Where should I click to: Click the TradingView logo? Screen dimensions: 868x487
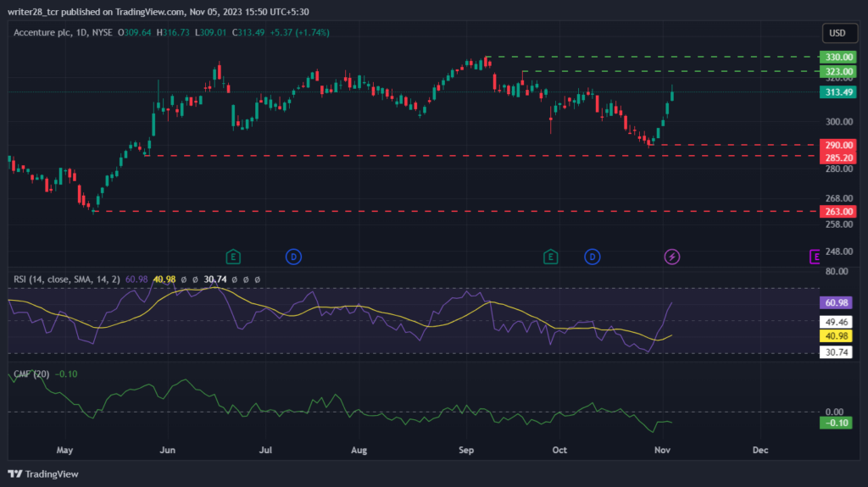coord(43,473)
